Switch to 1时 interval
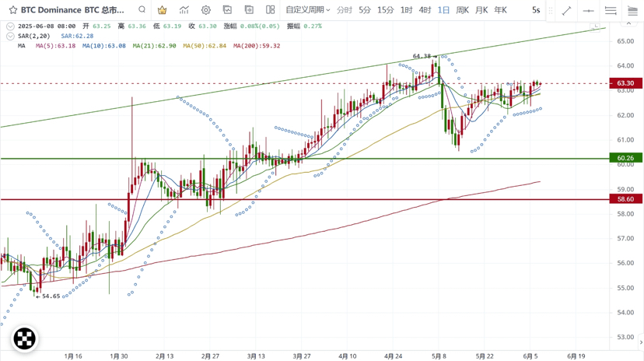 pos(406,10)
